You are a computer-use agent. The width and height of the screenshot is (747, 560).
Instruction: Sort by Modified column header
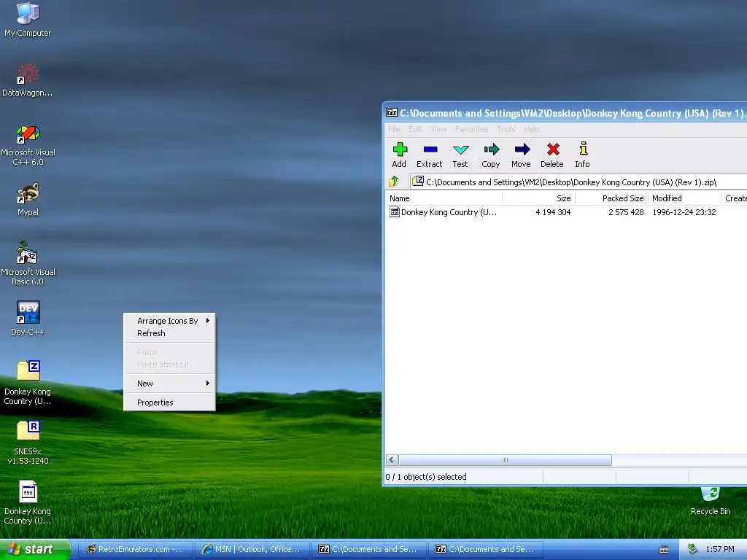click(684, 198)
